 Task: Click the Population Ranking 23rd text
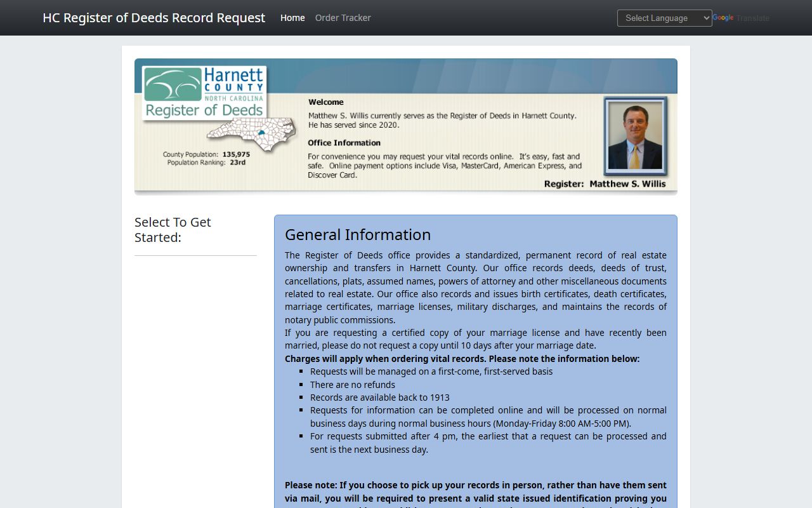(206, 163)
